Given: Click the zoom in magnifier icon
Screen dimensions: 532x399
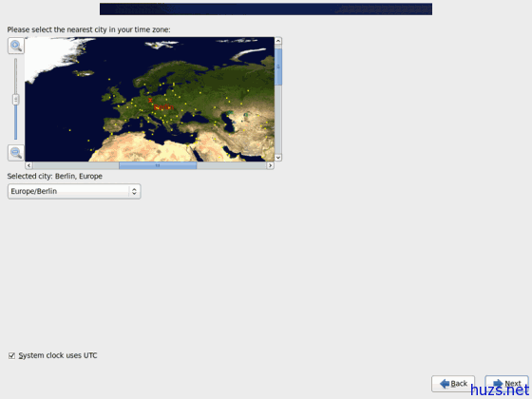Looking at the screenshot, I should pos(16,46).
